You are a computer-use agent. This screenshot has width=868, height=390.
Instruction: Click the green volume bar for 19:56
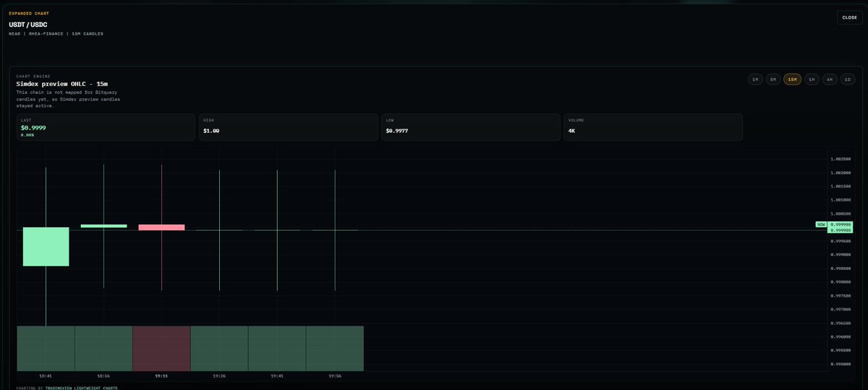click(x=335, y=349)
